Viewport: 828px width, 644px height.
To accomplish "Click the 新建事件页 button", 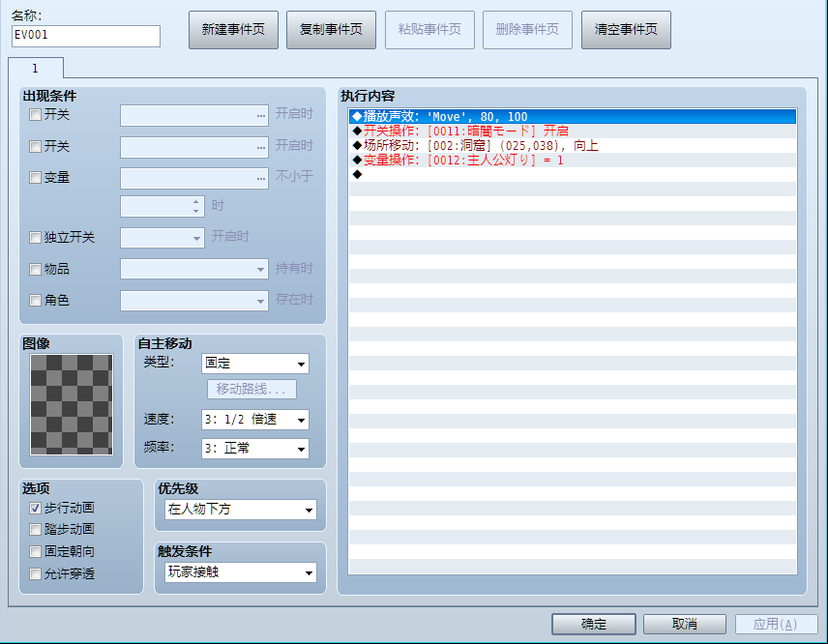I will [233, 30].
